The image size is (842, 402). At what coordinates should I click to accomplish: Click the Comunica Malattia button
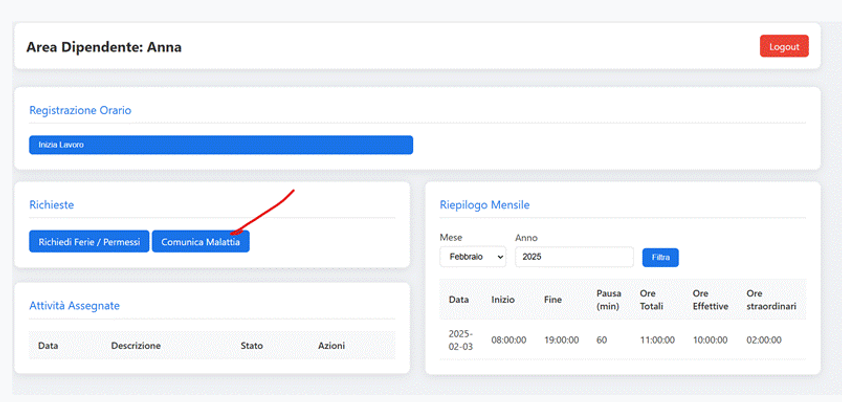[x=200, y=242]
